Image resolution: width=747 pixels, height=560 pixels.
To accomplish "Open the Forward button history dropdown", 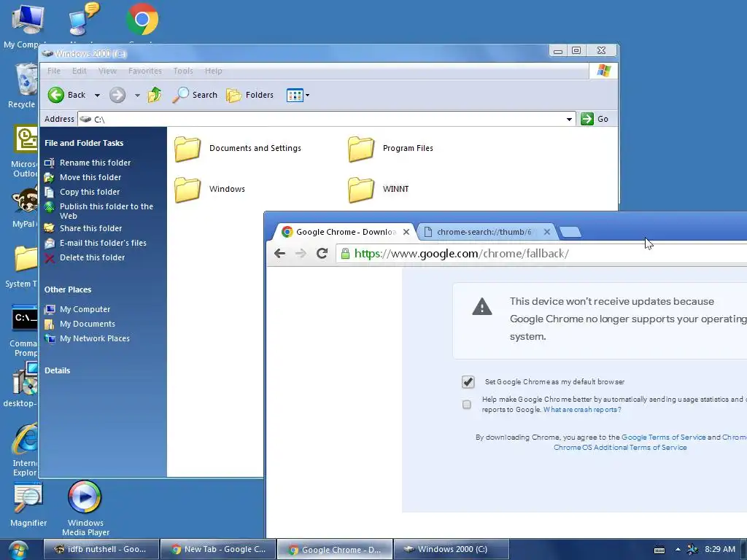I will point(137,96).
